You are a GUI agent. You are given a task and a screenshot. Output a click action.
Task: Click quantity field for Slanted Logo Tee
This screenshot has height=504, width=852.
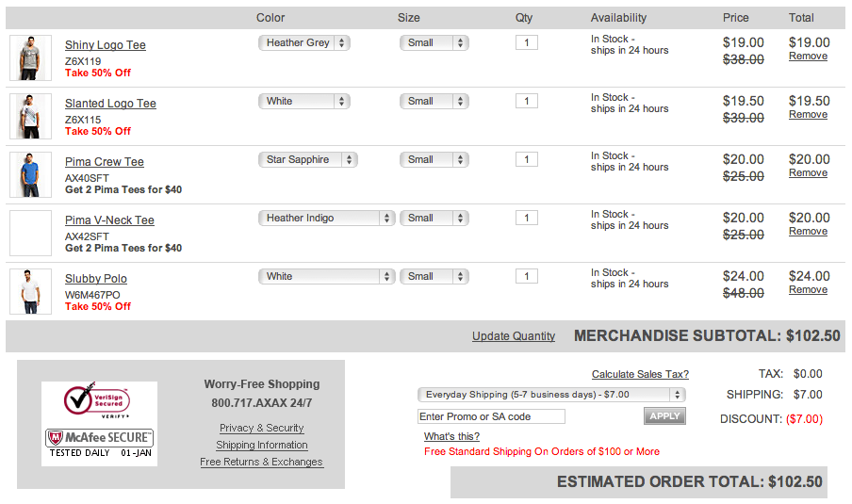(527, 102)
